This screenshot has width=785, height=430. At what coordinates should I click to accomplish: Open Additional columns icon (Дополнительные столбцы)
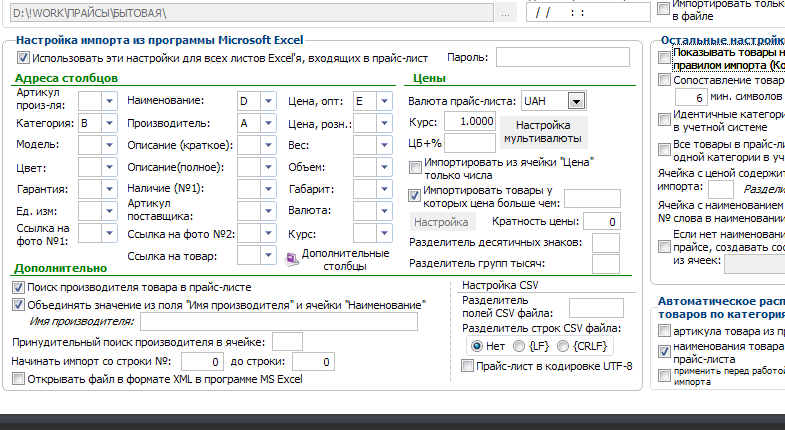[292, 259]
